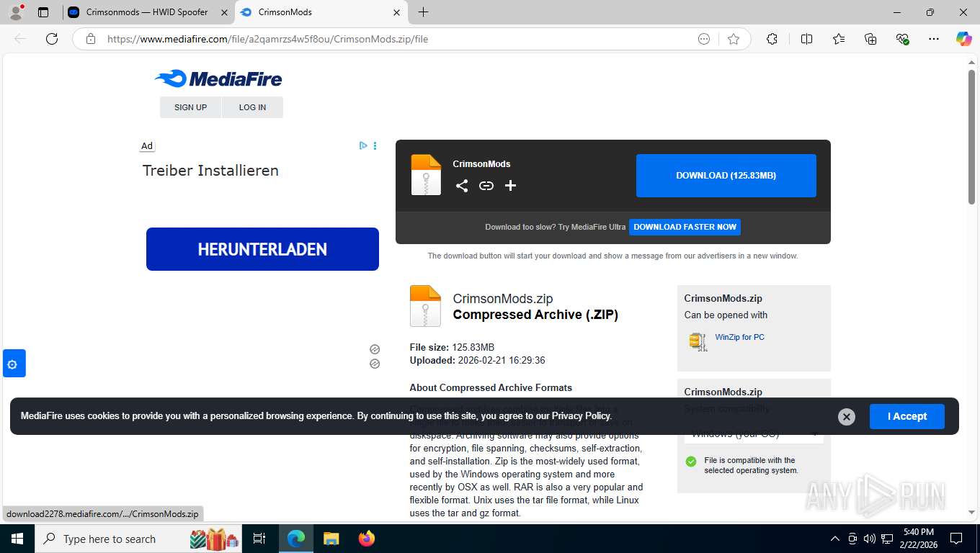Click scrollbar down arrow
This screenshot has width=980, height=553.
point(971,512)
